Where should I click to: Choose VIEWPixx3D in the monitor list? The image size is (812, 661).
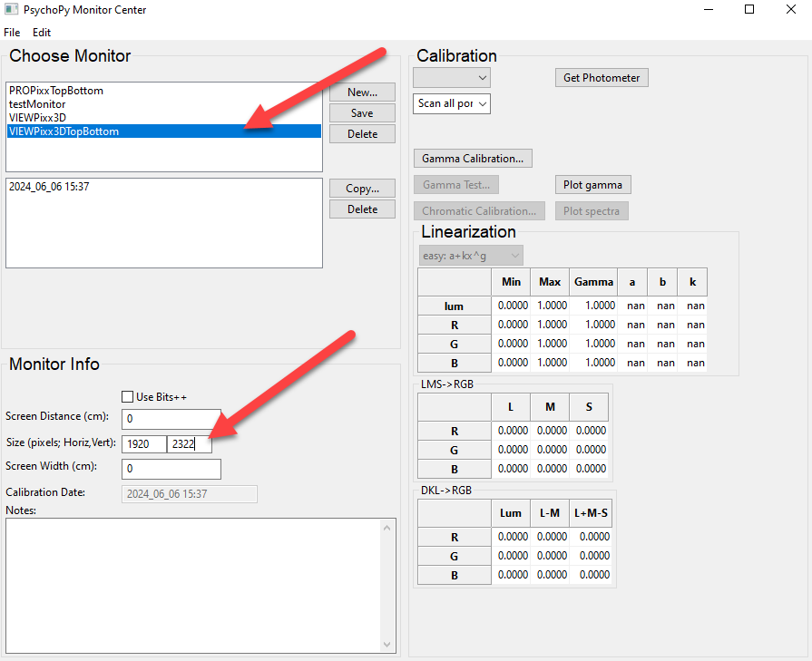click(37, 117)
